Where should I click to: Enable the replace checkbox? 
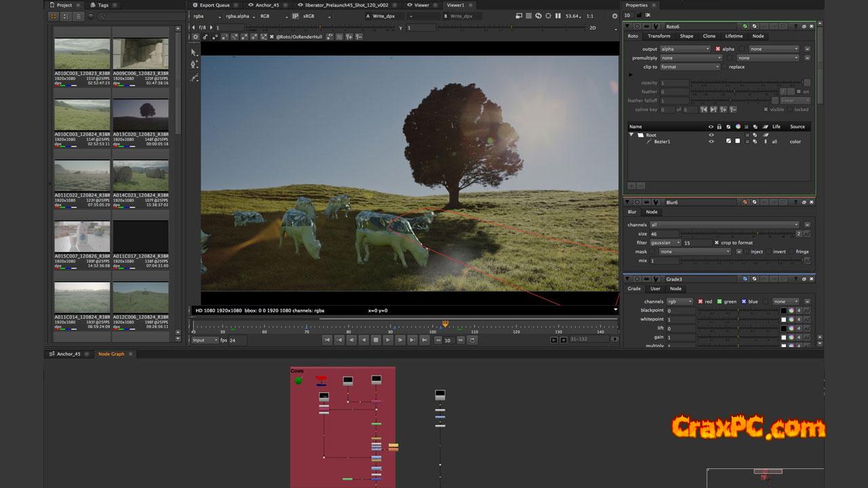click(724, 67)
